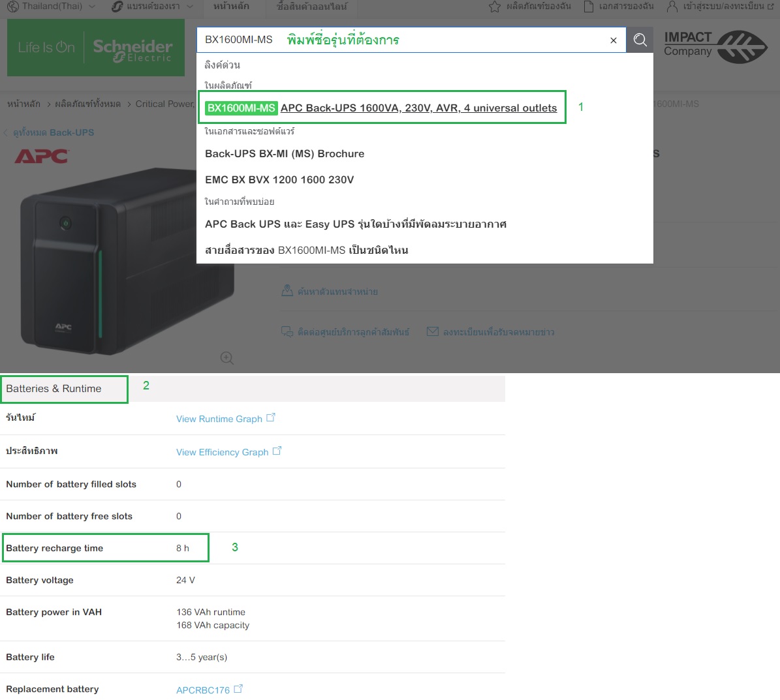Open the BX1600MI-MS APC Back-UPS product result

pos(382,108)
